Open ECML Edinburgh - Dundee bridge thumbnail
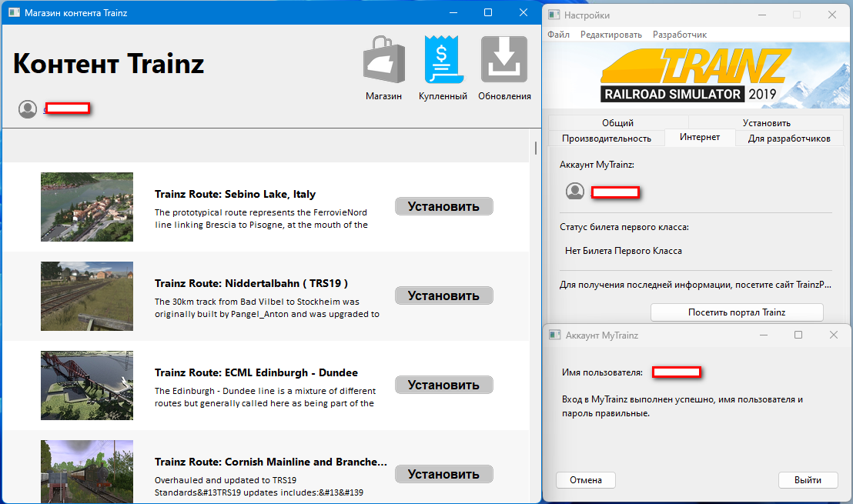853x504 pixels. click(87, 386)
